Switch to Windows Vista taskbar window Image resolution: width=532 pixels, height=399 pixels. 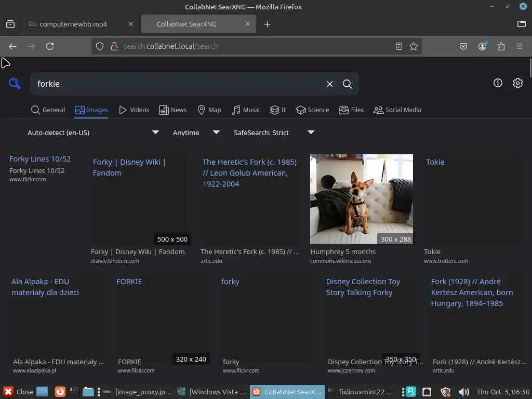coord(212,392)
